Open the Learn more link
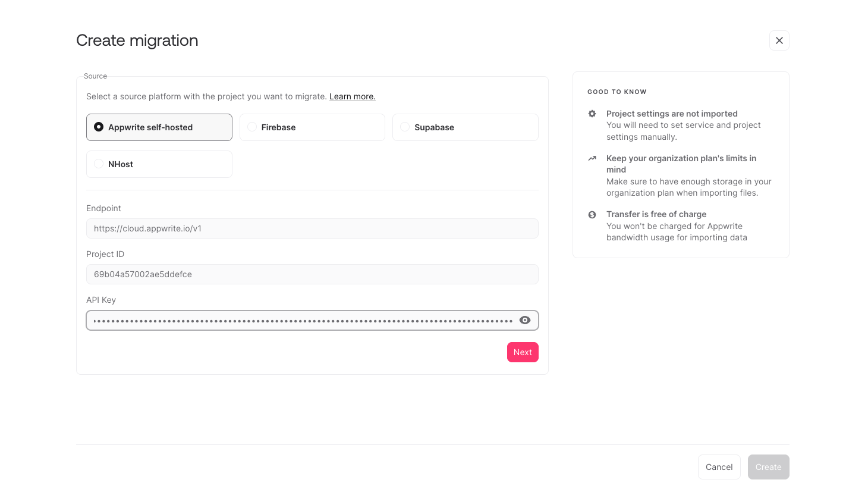Image resolution: width=868 pixels, height=489 pixels. [x=352, y=96]
